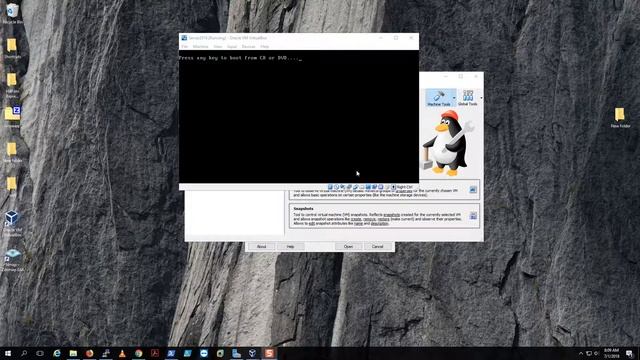Select the Oracle VM VirtualBox desktop shortcut
This screenshot has height=360, width=640.
pyautogui.click(x=12, y=223)
